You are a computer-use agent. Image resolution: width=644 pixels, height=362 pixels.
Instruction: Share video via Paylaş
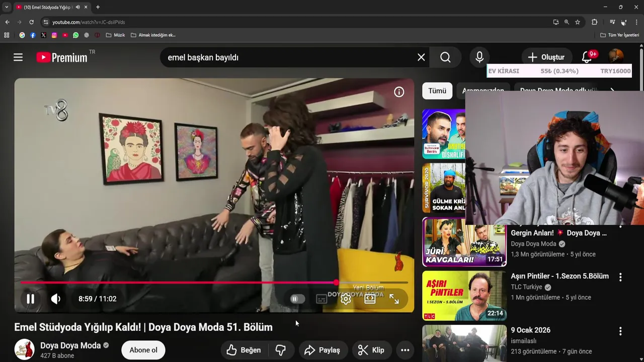323,350
